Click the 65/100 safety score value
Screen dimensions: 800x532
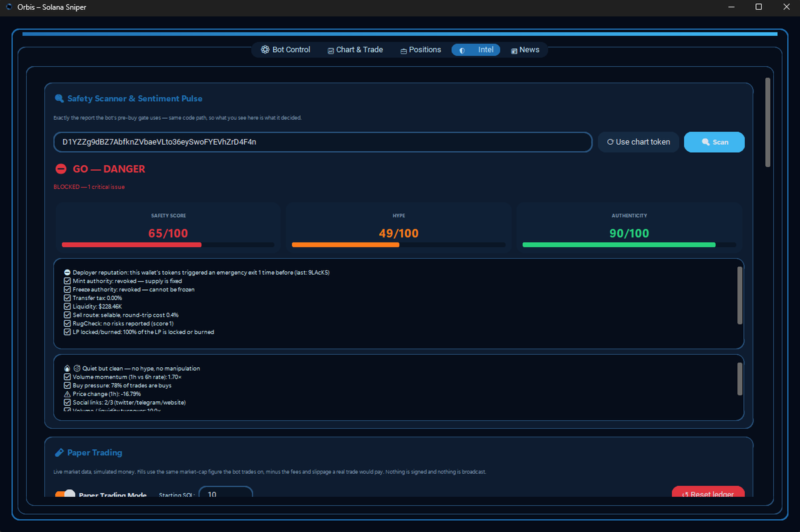[168, 233]
